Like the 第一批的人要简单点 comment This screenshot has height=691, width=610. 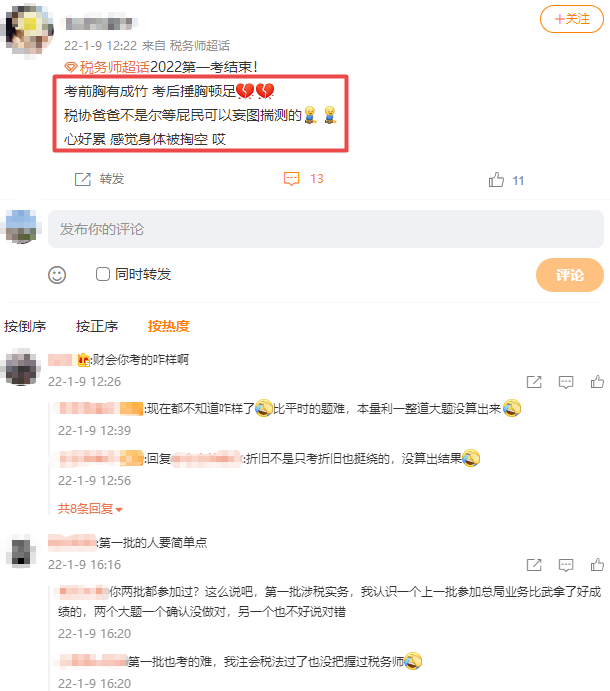pos(597,565)
